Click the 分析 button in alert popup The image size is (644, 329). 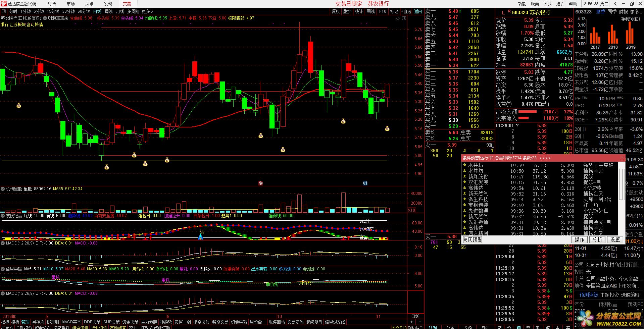(x=597, y=239)
